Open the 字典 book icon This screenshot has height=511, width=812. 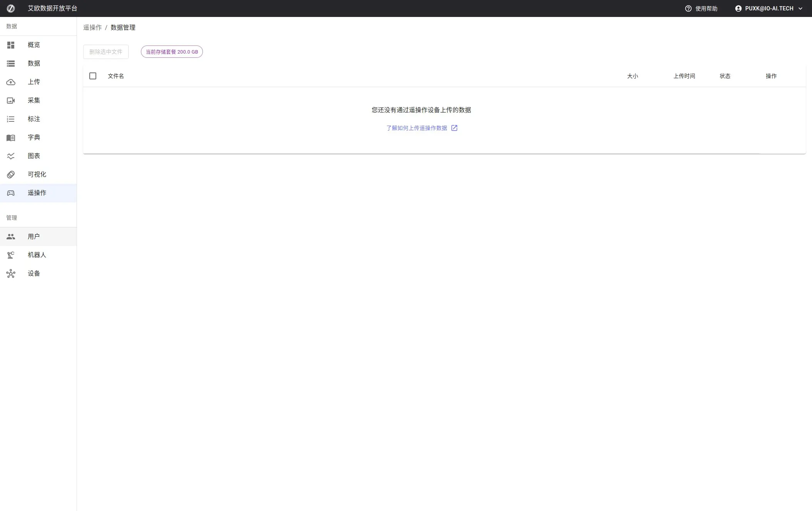(x=11, y=138)
